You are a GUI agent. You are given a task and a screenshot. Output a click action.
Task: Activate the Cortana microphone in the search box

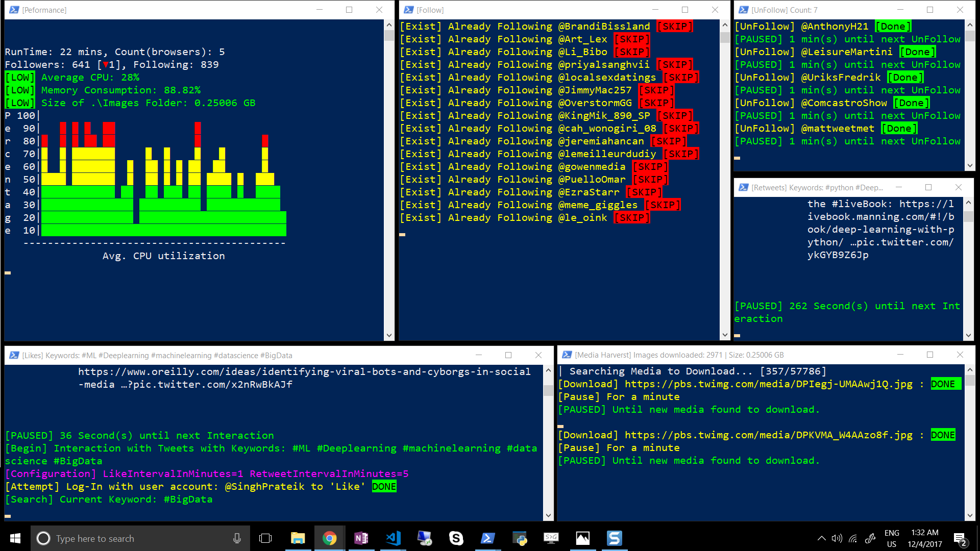(237, 538)
